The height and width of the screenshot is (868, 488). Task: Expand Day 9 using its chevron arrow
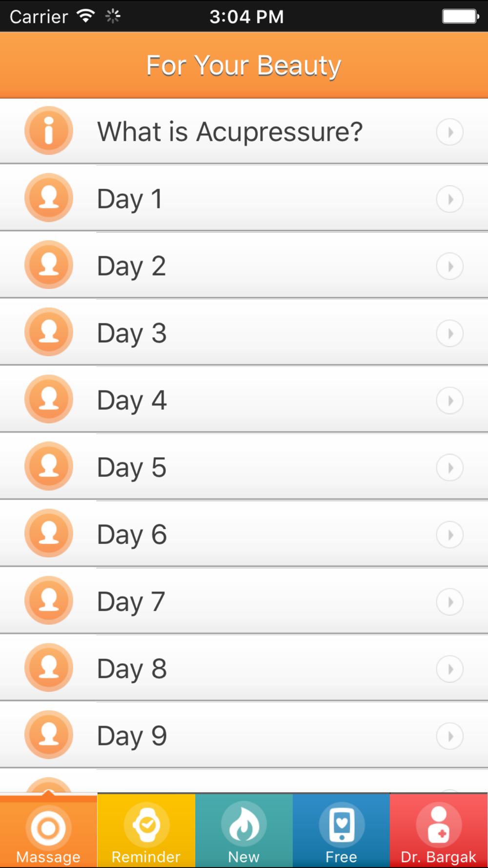tap(449, 736)
